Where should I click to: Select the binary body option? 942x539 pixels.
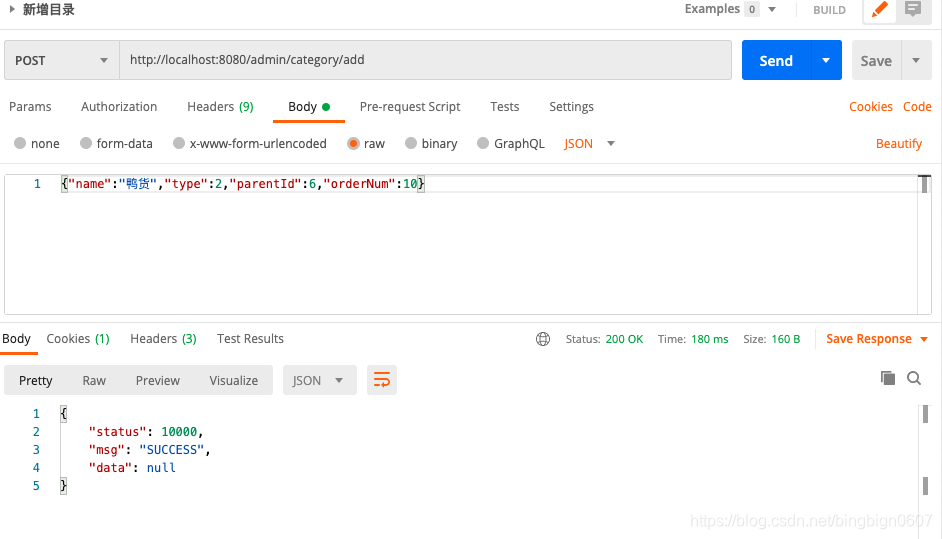click(x=431, y=144)
